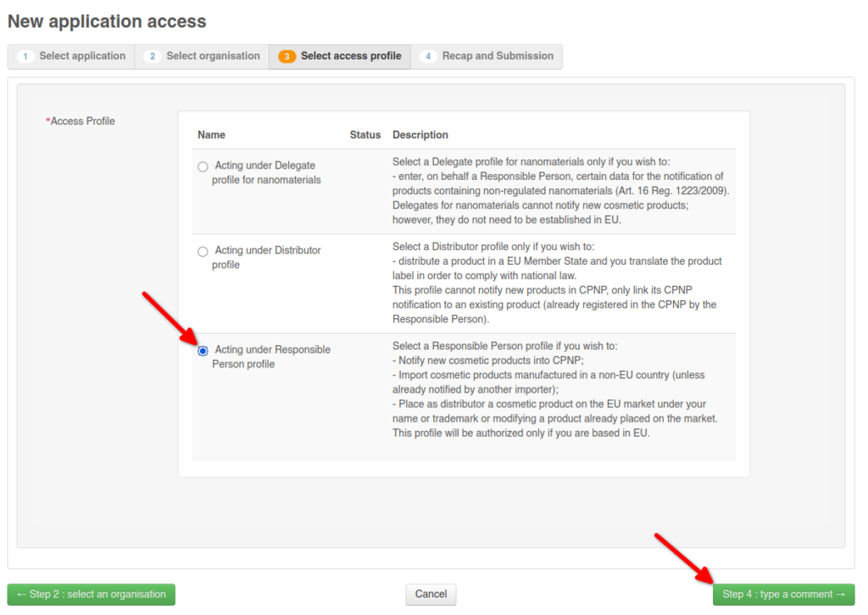Select the Responsible Person profile radio button
Image resolution: width=868 pixels, height=615 pixels.
pyautogui.click(x=203, y=350)
